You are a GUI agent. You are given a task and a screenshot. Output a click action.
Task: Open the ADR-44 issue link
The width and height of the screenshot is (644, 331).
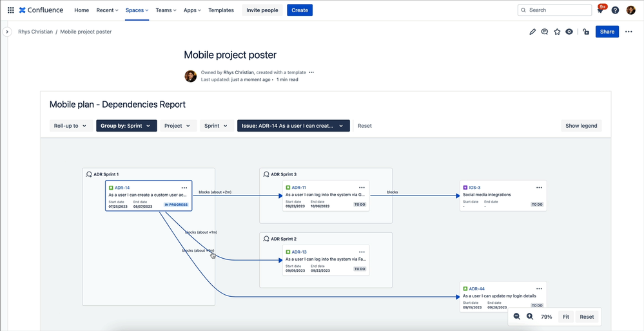click(477, 288)
